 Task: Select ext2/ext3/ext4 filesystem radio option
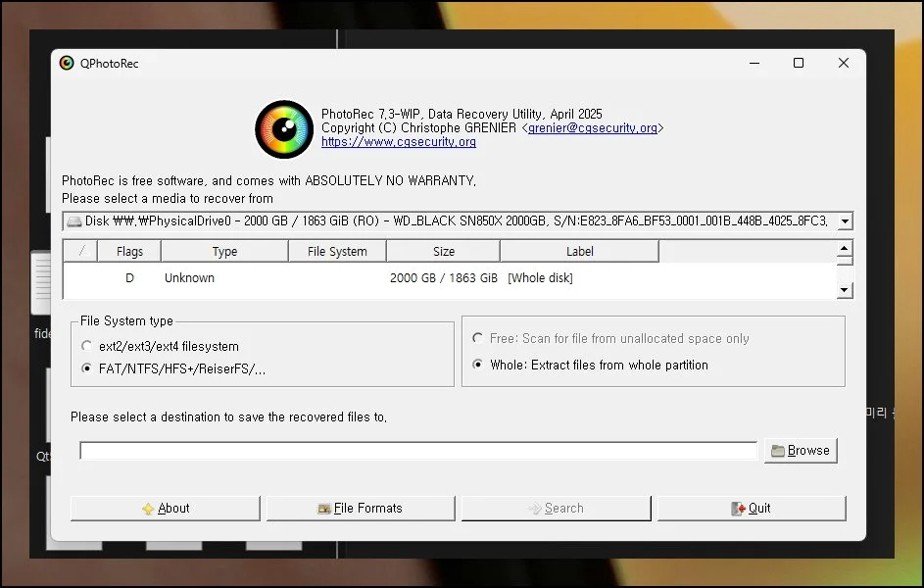87,347
